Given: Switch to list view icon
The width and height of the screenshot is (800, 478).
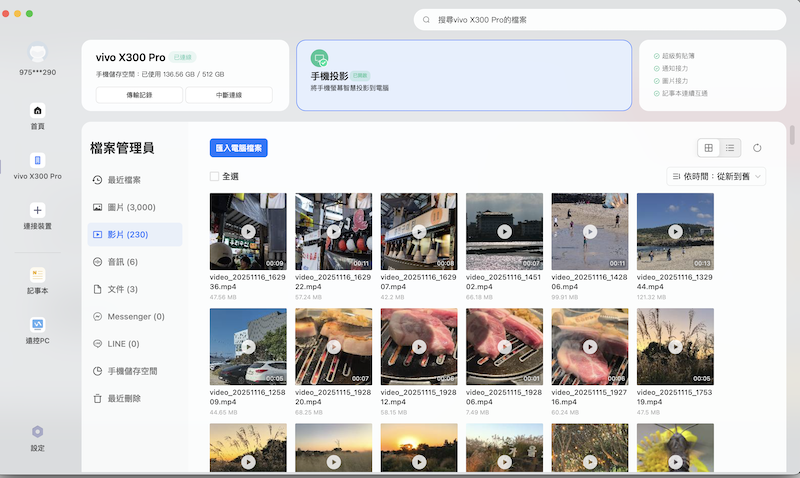Looking at the screenshot, I should (x=731, y=148).
